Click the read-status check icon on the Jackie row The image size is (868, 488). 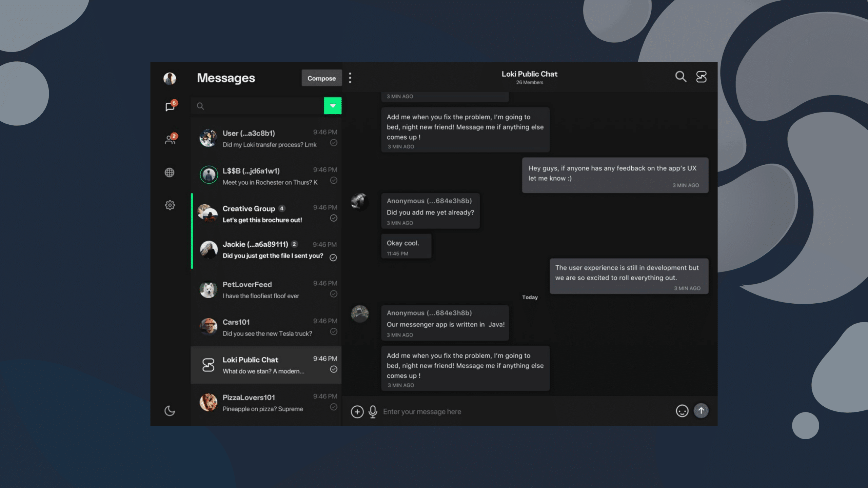coord(333,258)
